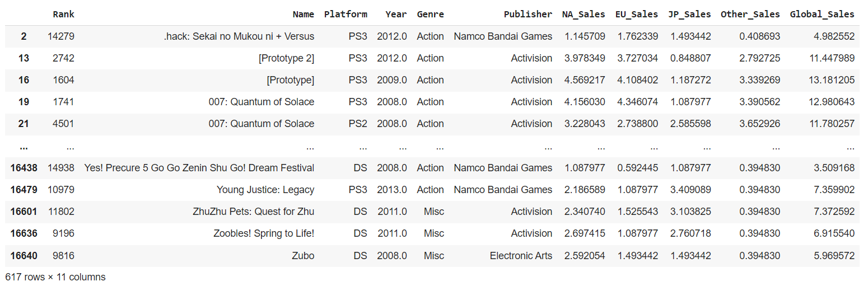Click the "617 rows × 11 columns" summary text
Screen dimensions: 868x286
point(55,277)
